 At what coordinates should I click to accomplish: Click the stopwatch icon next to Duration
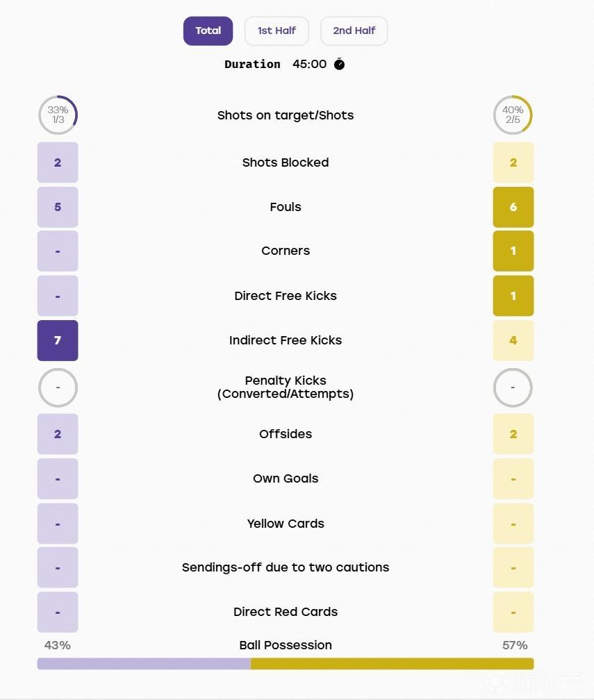point(340,65)
